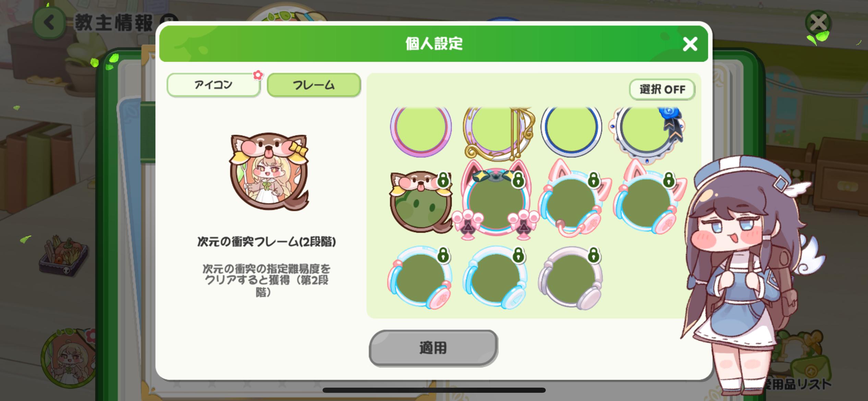Toggle the 選択 OFF button

(x=662, y=89)
